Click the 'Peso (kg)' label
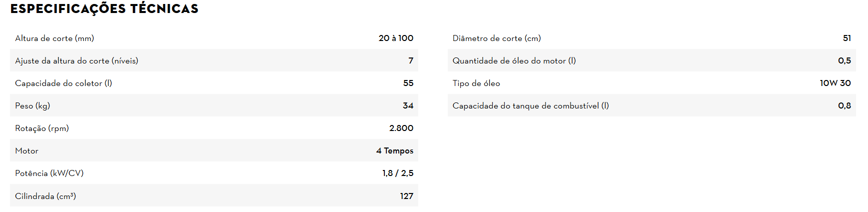Viewport: 868px width, 212px height. [x=32, y=106]
